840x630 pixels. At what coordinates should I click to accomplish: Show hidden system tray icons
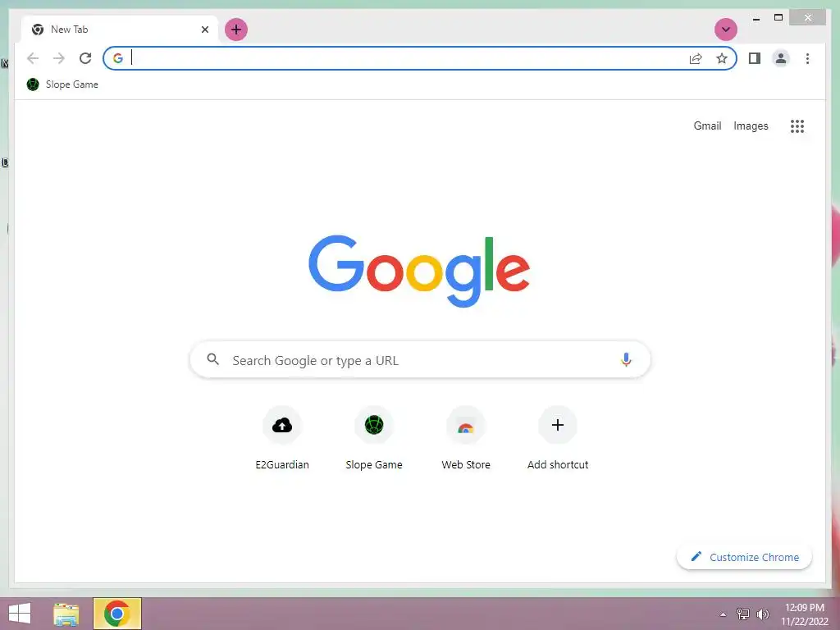click(723, 614)
